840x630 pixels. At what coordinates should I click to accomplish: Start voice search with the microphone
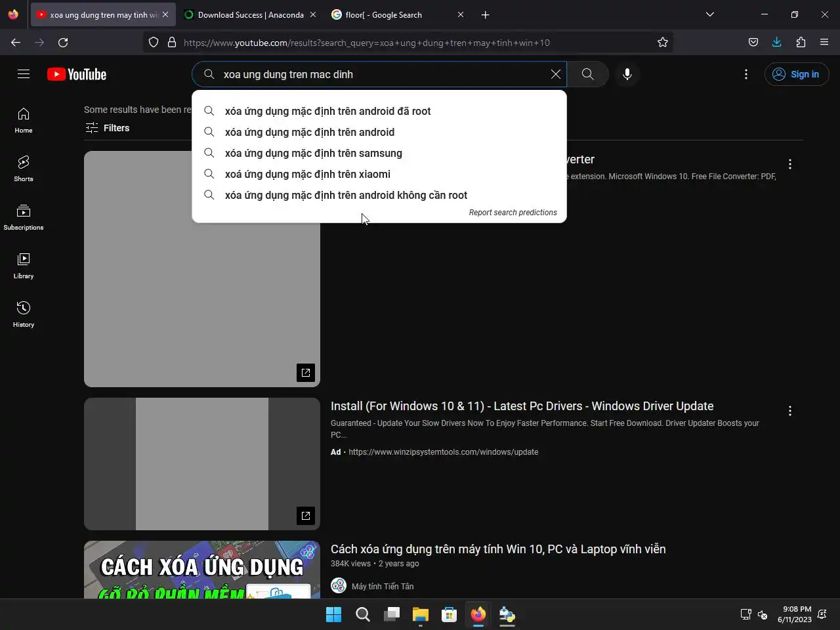point(627,74)
